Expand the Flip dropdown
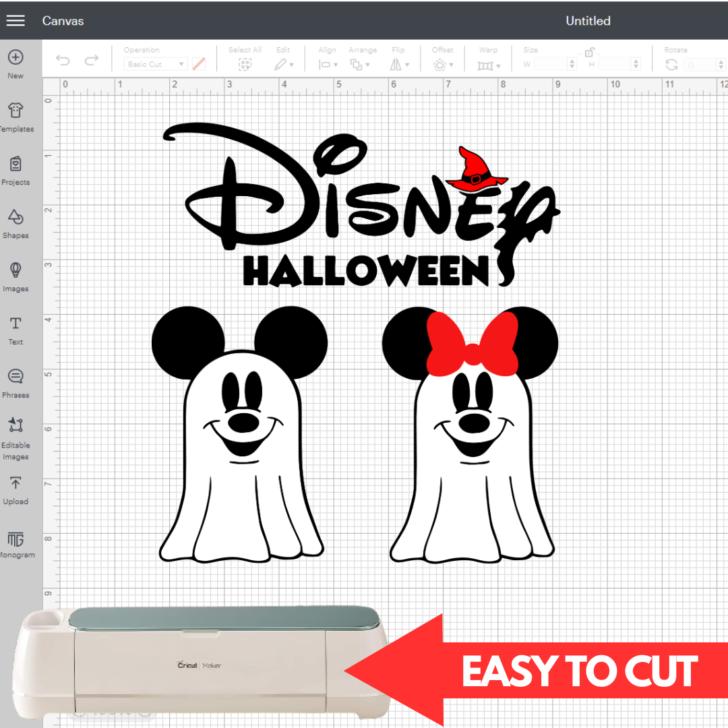 point(399,65)
